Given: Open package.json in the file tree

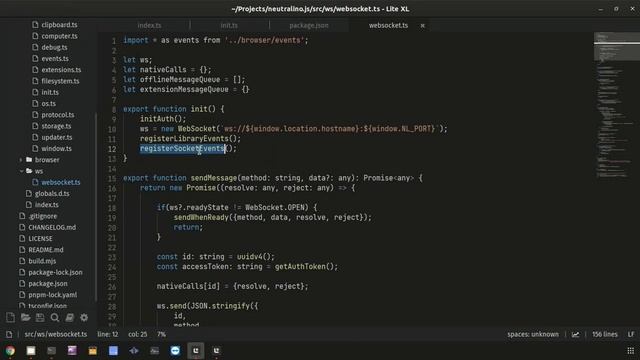Looking at the screenshot, I should click(x=48, y=283).
